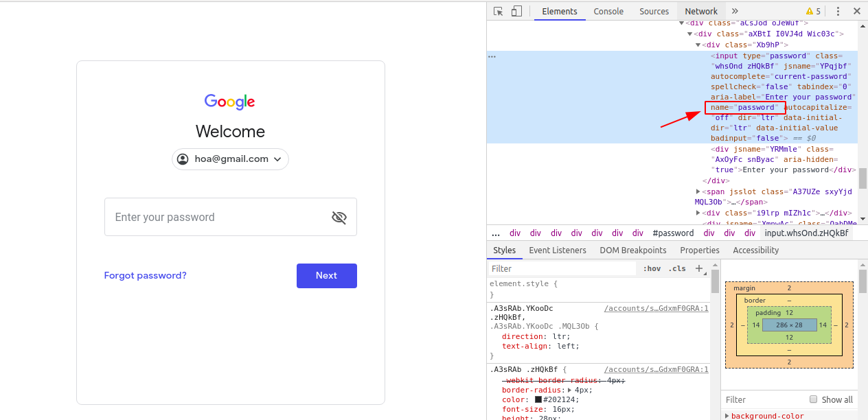Open source link for .A3sRAb.YKooDc rule

tap(656, 309)
